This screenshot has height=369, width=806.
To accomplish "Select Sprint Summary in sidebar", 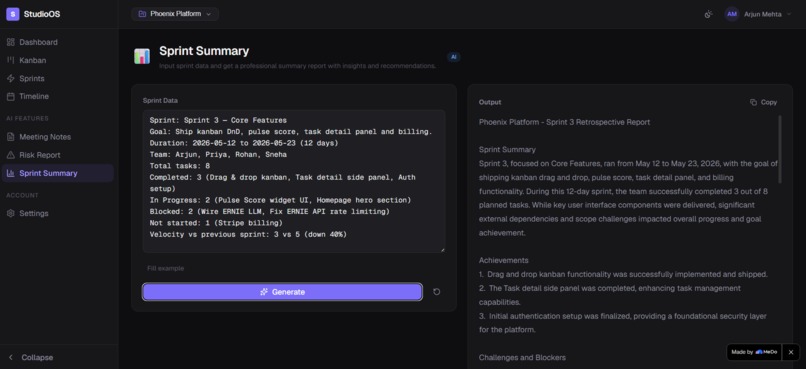I will (x=58, y=173).
